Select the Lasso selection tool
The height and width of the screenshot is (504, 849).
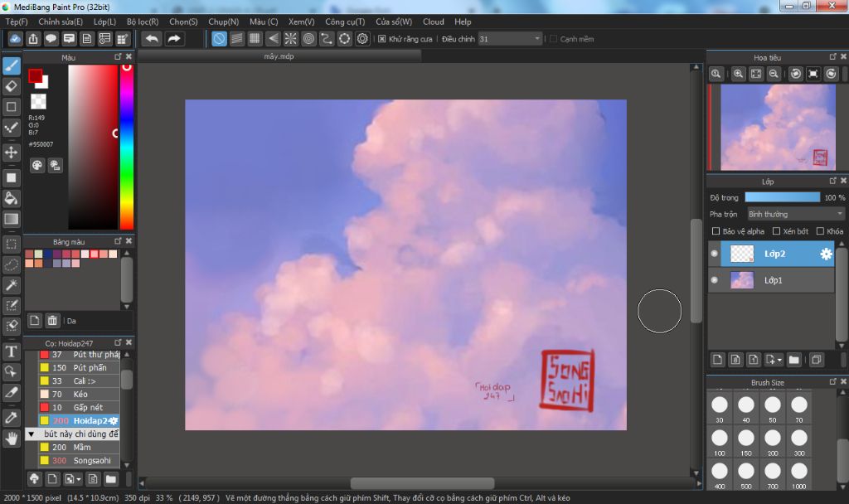coord(12,264)
